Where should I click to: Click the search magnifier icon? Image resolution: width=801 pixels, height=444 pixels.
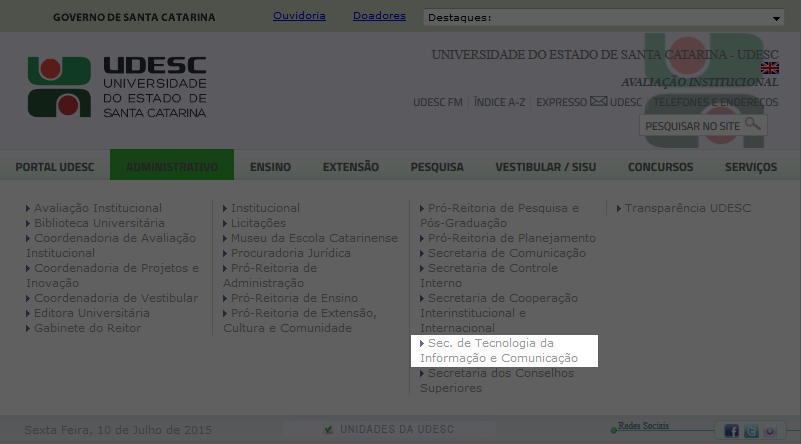(x=752, y=124)
